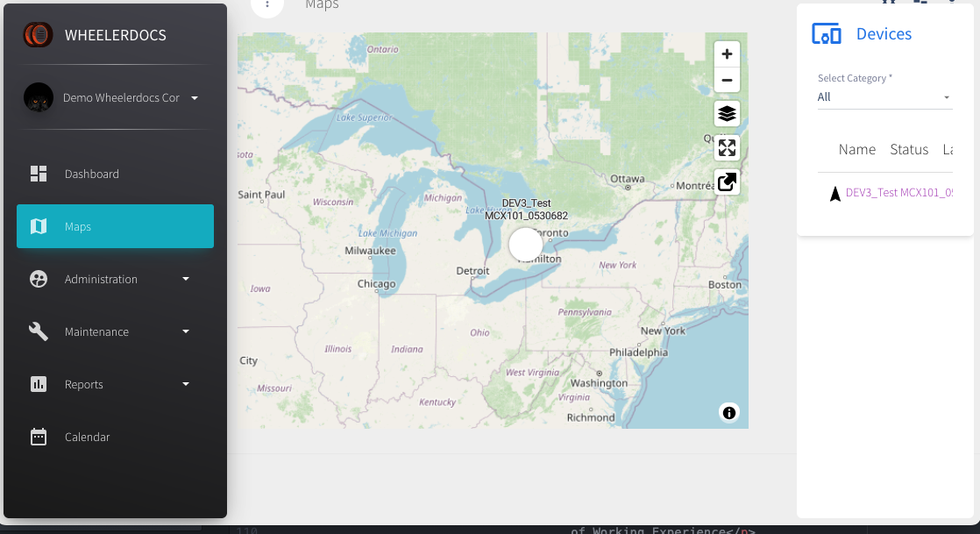
Task: Toggle fullscreen map view
Action: coord(727,147)
